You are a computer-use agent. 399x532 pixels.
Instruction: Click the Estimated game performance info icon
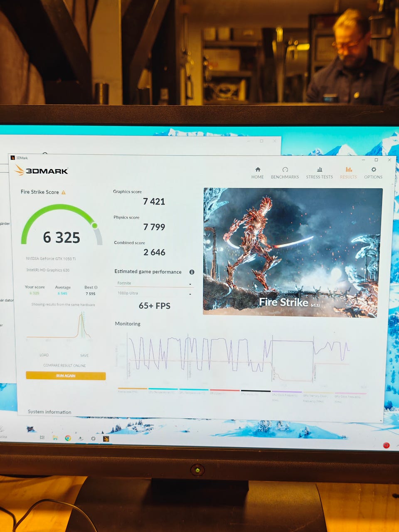coord(192,272)
